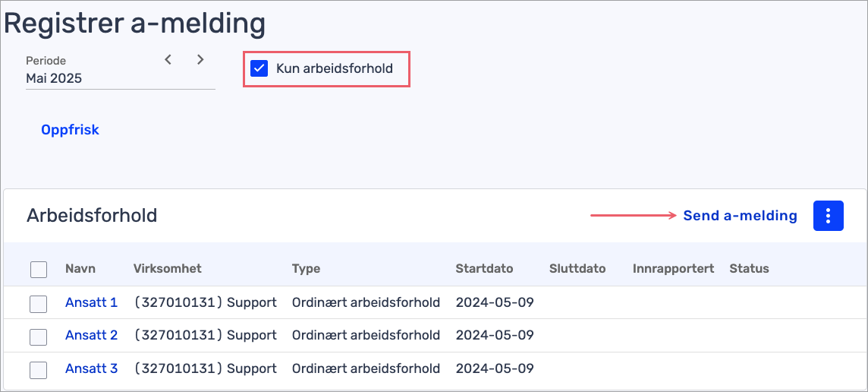Sort by the Navn column header
The image size is (868, 392).
point(80,268)
